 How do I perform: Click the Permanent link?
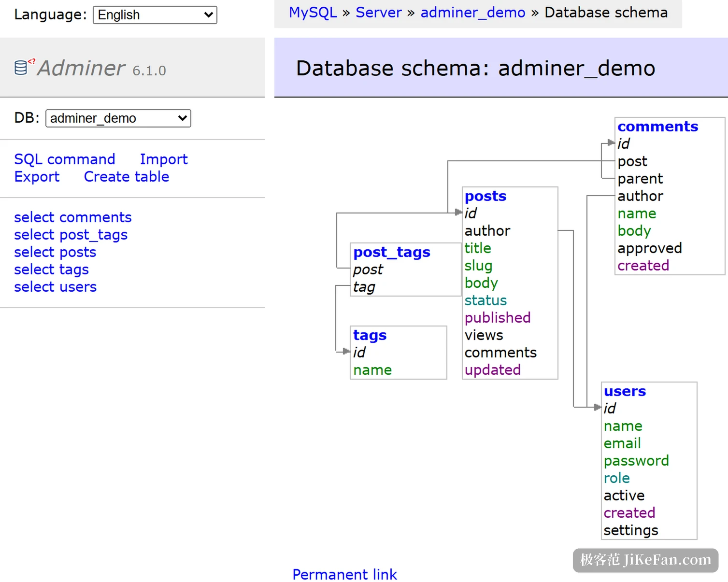(x=345, y=574)
